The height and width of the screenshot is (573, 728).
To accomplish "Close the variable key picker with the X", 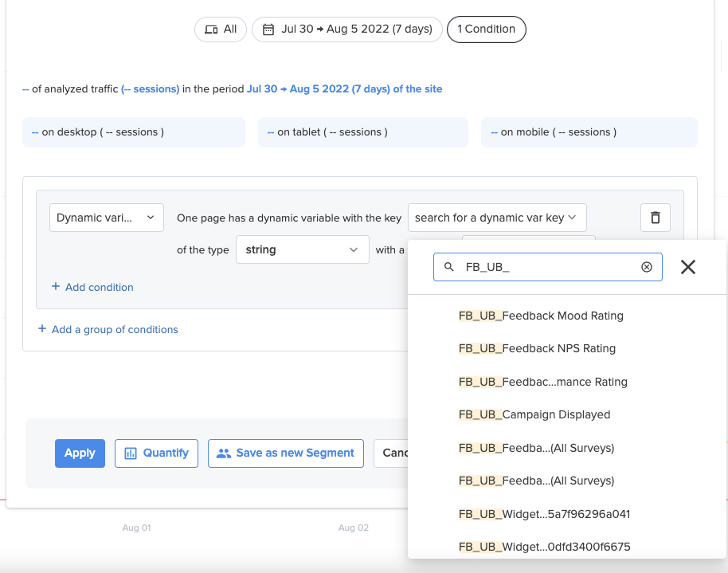I will (x=687, y=267).
